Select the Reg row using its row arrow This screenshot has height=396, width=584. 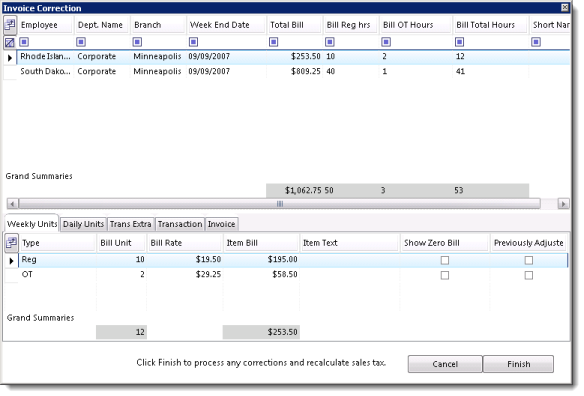click(12, 261)
